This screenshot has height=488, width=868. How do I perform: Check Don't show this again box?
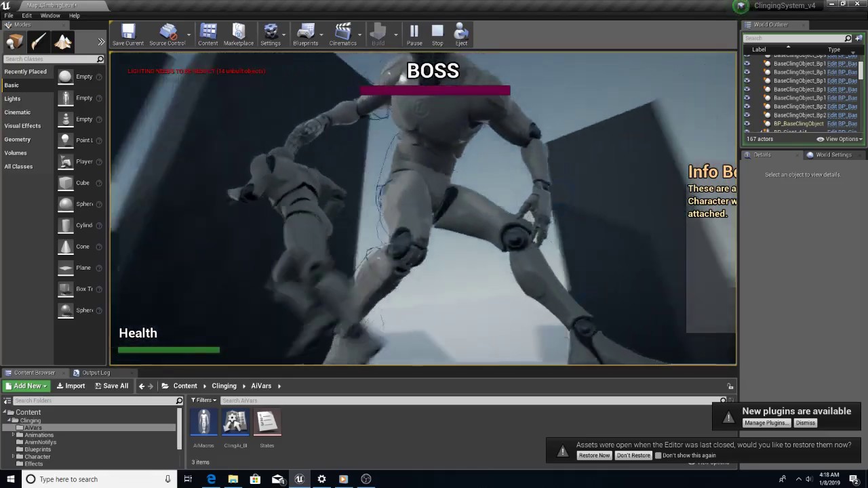tap(658, 455)
